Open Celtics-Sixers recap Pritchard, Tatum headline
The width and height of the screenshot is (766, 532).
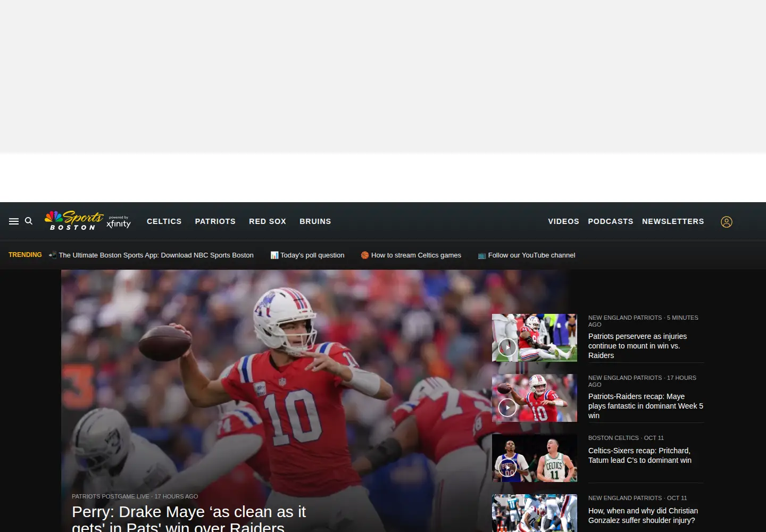pyautogui.click(x=640, y=455)
